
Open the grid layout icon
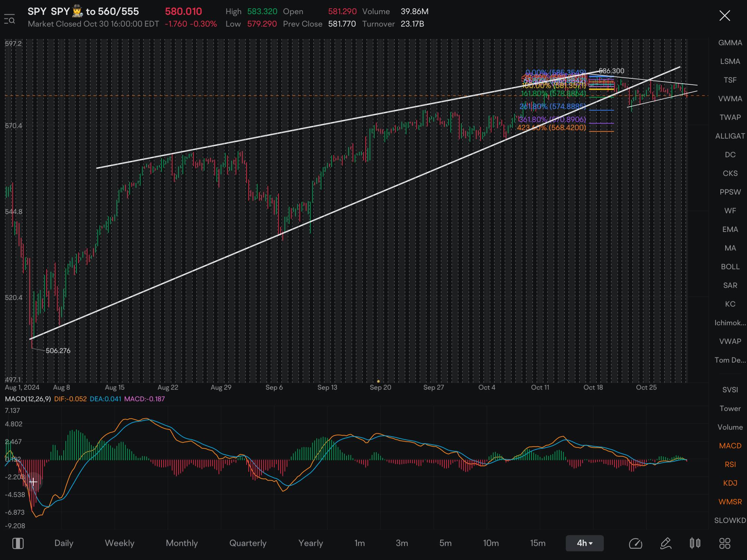725,543
